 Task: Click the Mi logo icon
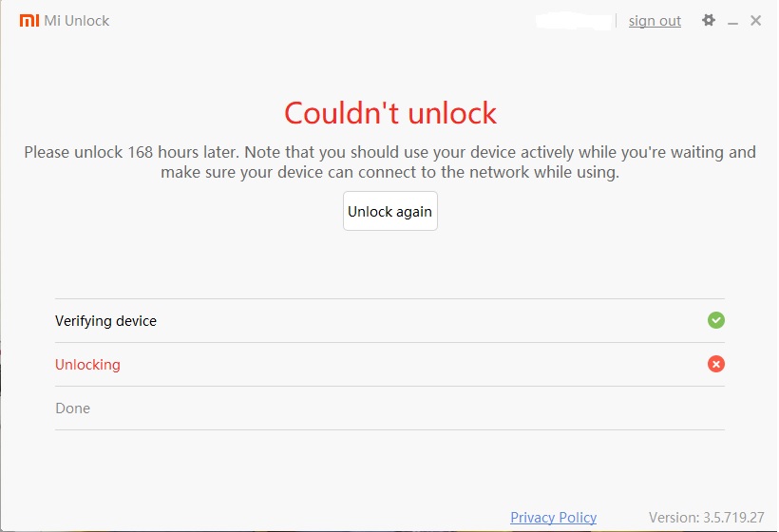[x=29, y=20]
